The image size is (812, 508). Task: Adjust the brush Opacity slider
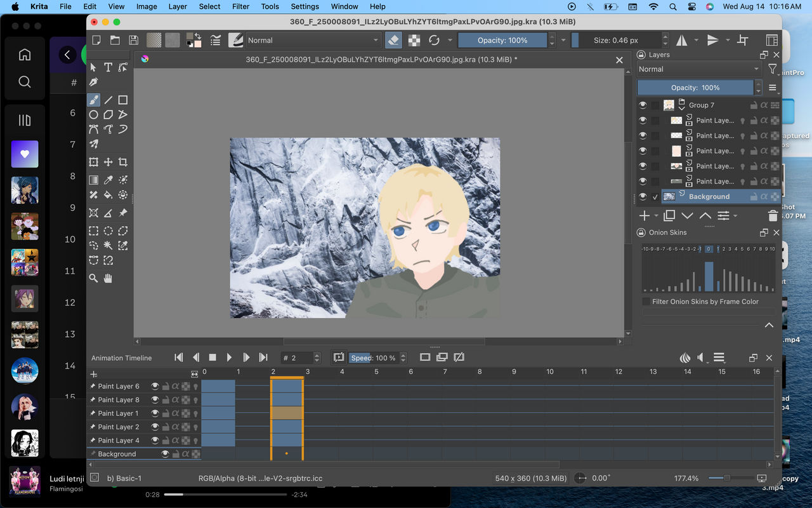[x=502, y=40]
